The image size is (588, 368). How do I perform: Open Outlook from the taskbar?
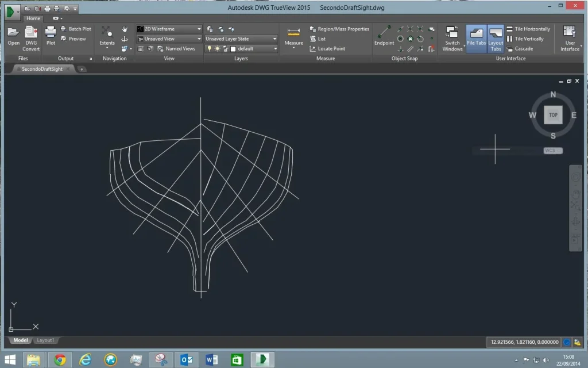point(187,360)
